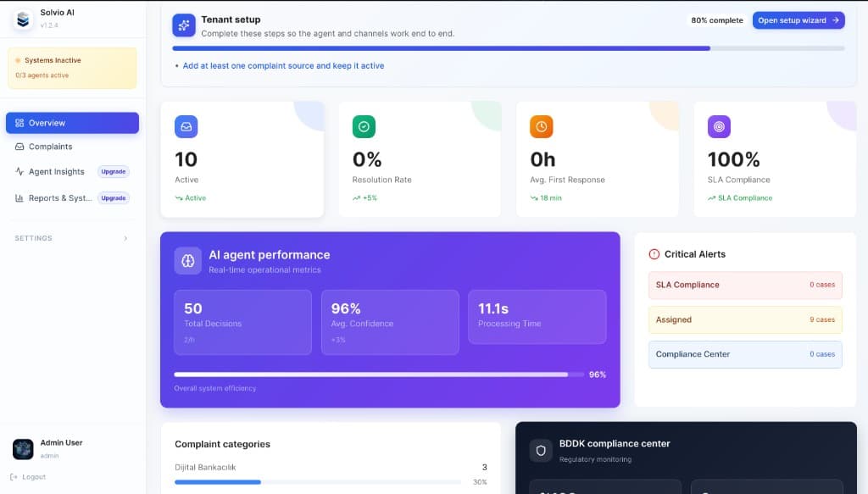Image resolution: width=868 pixels, height=494 pixels.
Task: Click the Tenant setup rocket icon
Action: (x=183, y=25)
